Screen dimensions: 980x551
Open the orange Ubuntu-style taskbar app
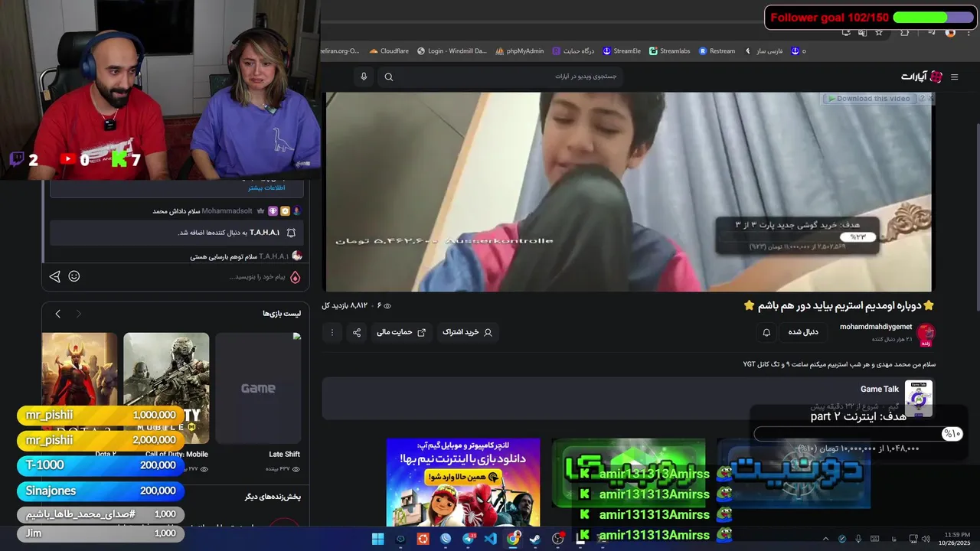(x=423, y=539)
